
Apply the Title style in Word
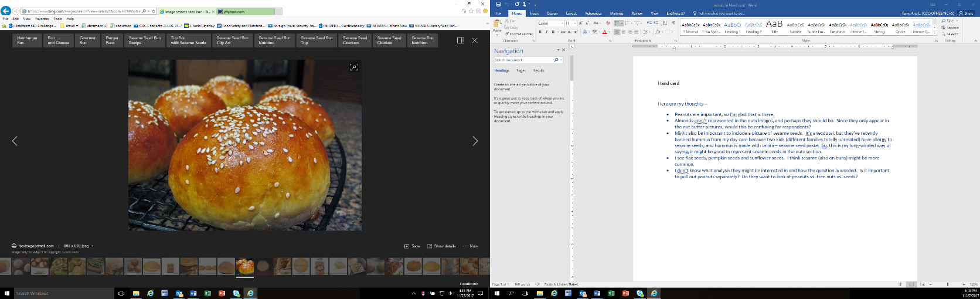tap(774, 28)
